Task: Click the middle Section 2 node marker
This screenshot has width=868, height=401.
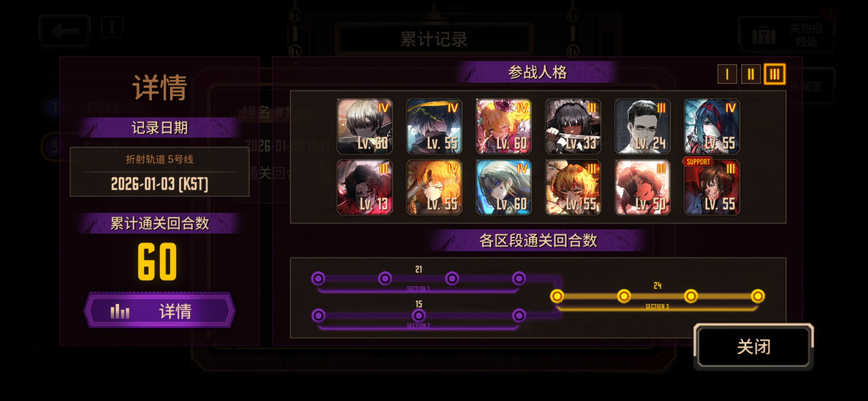Action: tap(418, 316)
